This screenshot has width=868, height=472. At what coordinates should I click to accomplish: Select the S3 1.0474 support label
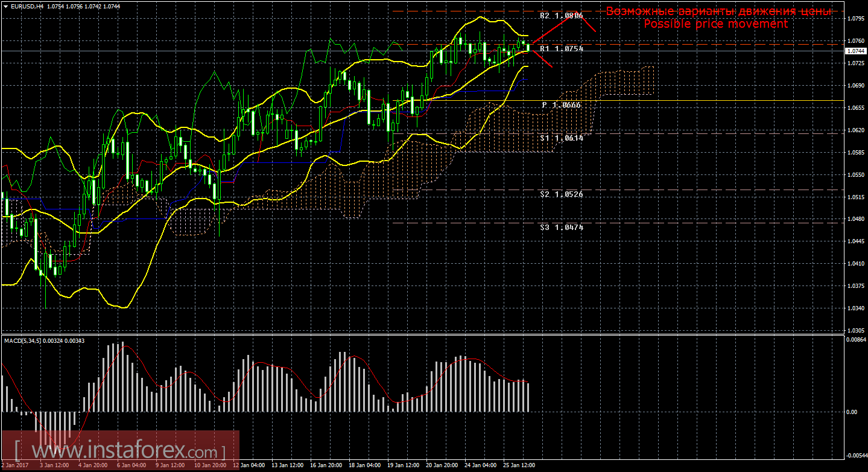(x=562, y=227)
